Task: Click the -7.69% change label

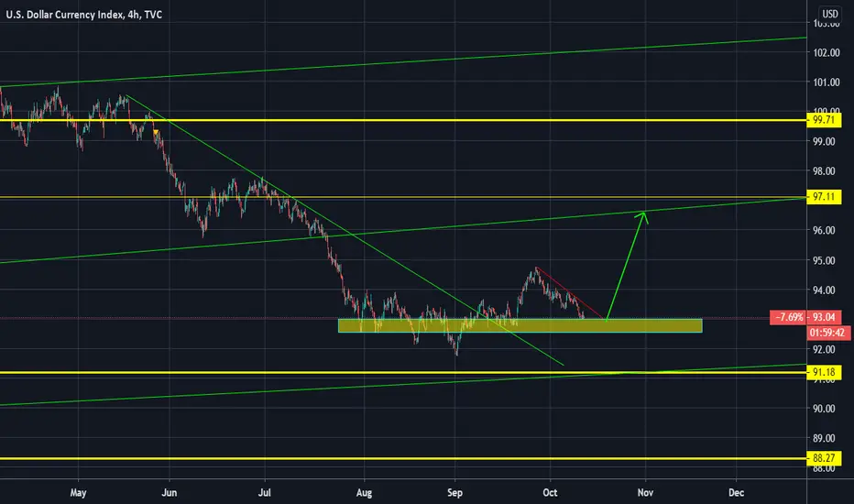Action: click(x=788, y=317)
